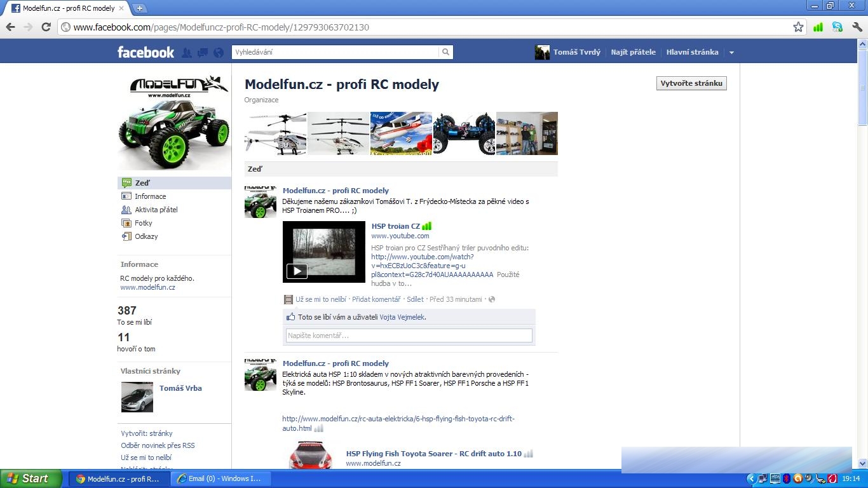
Task: Open Tomáš Vrba owner profile
Action: pos(180,388)
